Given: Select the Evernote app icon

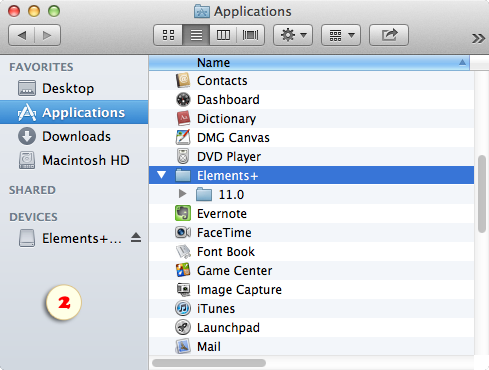Looking at the screenshot, I should (183, 213).
